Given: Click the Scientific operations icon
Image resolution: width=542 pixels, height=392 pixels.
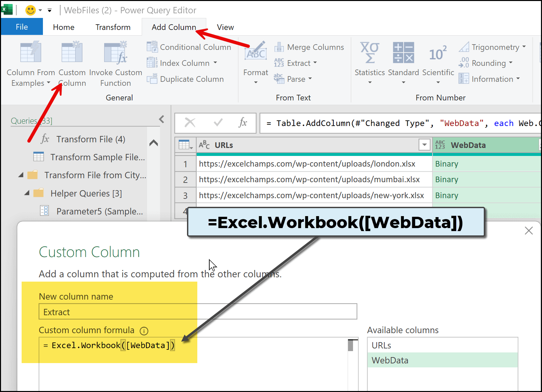Looking at the screenshot, I should click(x=438, y=53).
